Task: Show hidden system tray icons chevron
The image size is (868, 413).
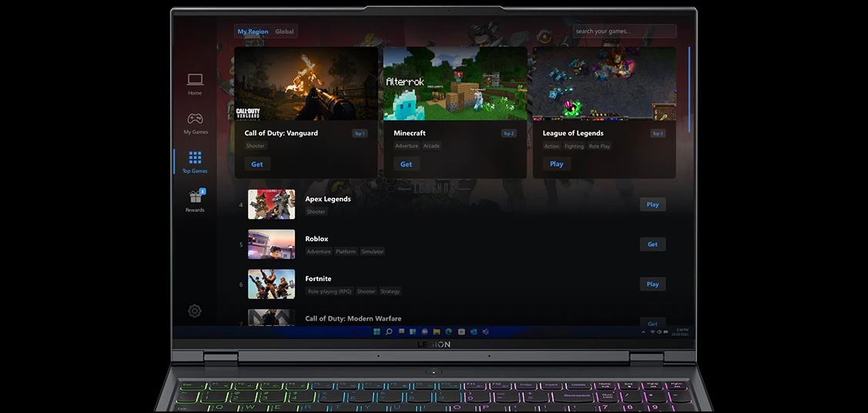Action: tap(643, 332)
